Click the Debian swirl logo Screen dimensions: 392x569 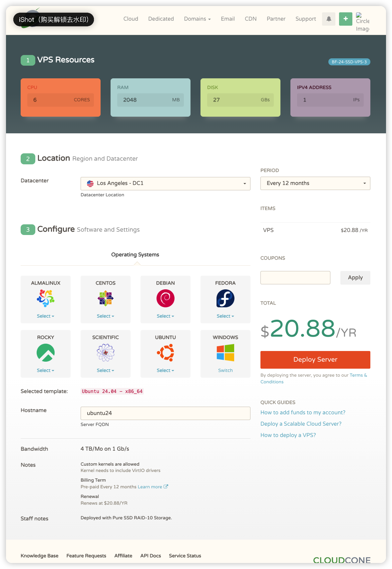pos(166,298)
